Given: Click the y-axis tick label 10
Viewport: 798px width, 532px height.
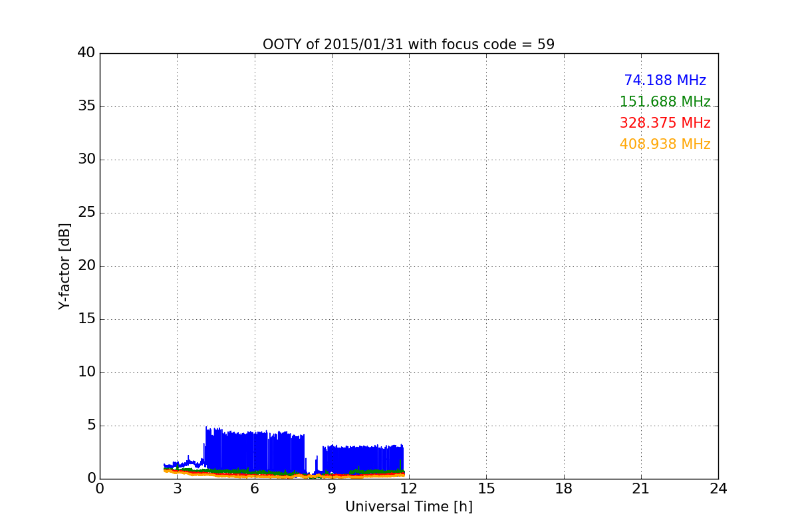Looking at the screenshot, I should point(86,372).
